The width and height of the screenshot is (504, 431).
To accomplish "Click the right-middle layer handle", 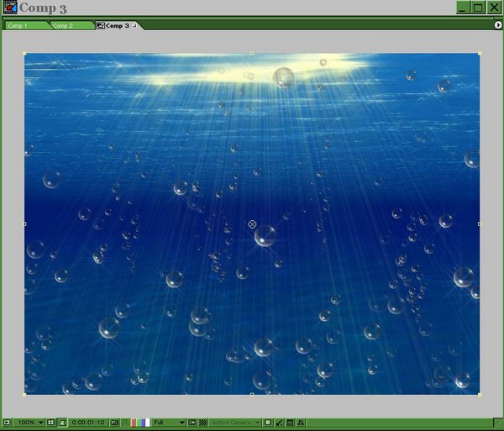I will tap(480, 223).
